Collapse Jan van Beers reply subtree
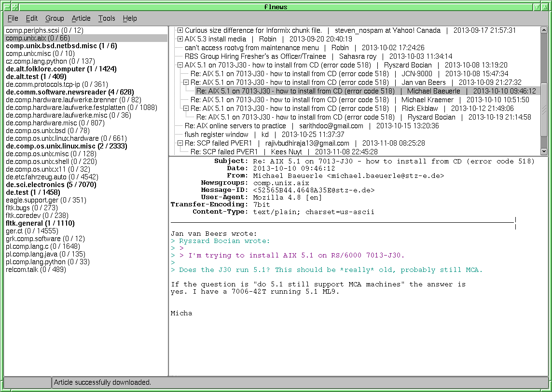Viewport: 552px width, 392px height. 186,82
